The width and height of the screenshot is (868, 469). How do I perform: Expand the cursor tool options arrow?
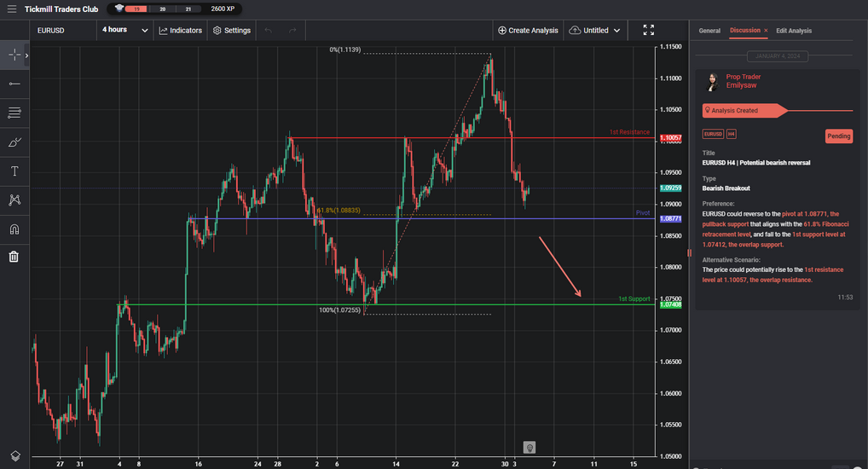click(26, 55)
